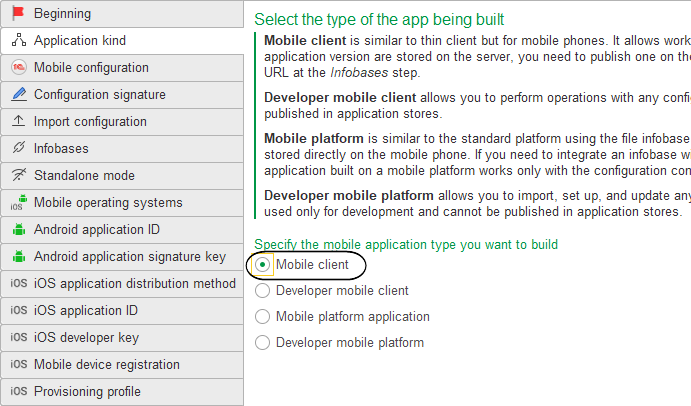691x406 pixels.
Task: Switch to iOS application distribution method step
Action: [134, 284]
